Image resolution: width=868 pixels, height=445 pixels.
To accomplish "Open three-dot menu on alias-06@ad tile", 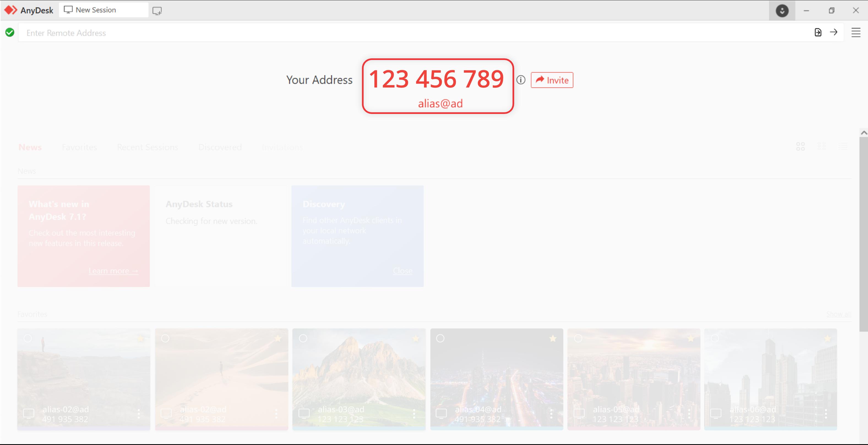I will coord(826,414).
